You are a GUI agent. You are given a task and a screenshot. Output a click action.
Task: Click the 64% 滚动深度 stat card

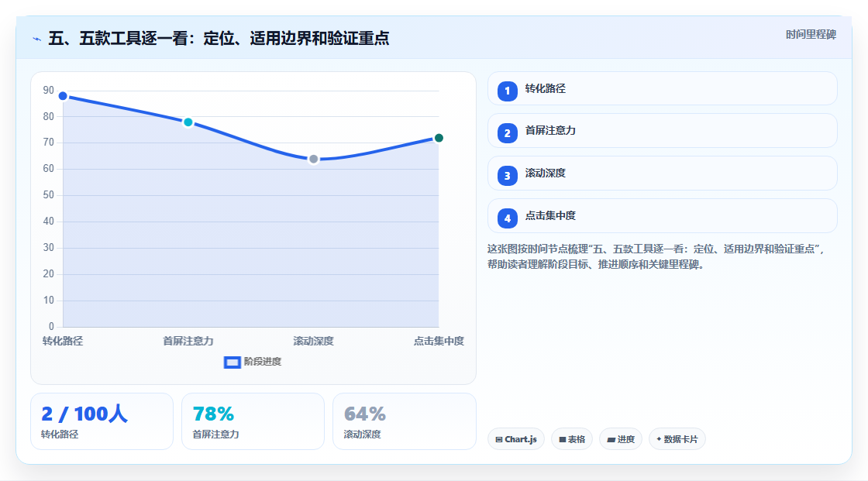pyautogui.click(x=404, y=421)
